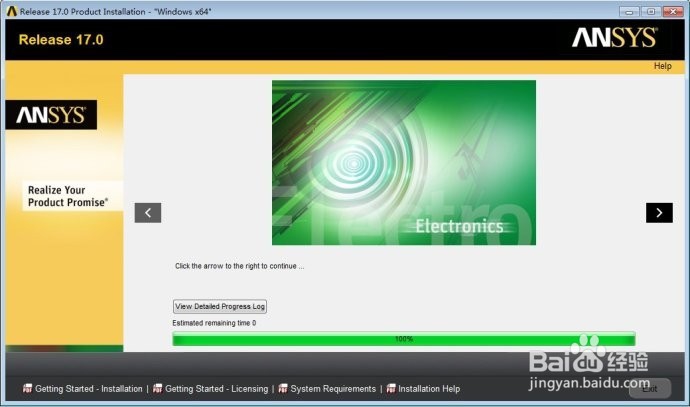Open Getting Started - Installation guide

click(88, 389)
